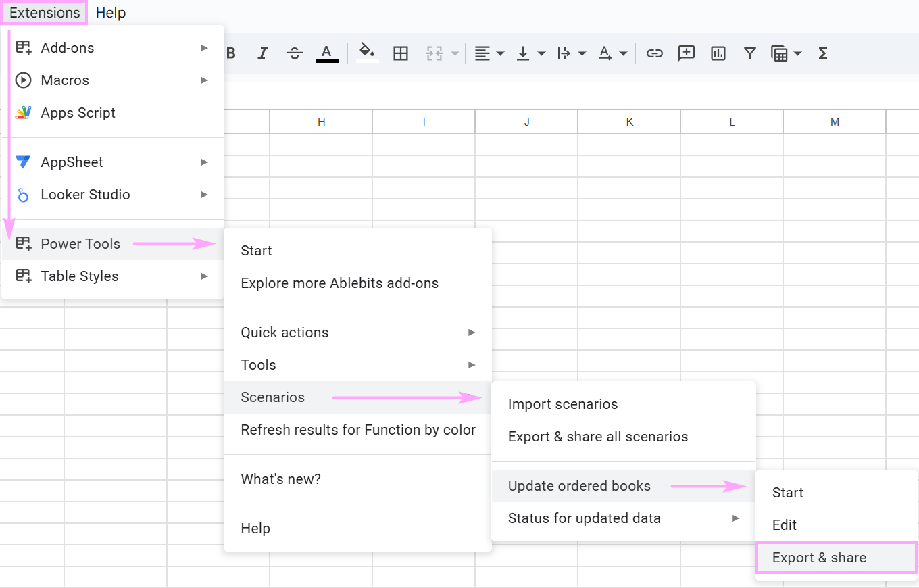Image resolution: width=919 pixels, height=588 pixels.
Task: Expand the filter views dropdown arrow
Action: click(x=798, y=53)
